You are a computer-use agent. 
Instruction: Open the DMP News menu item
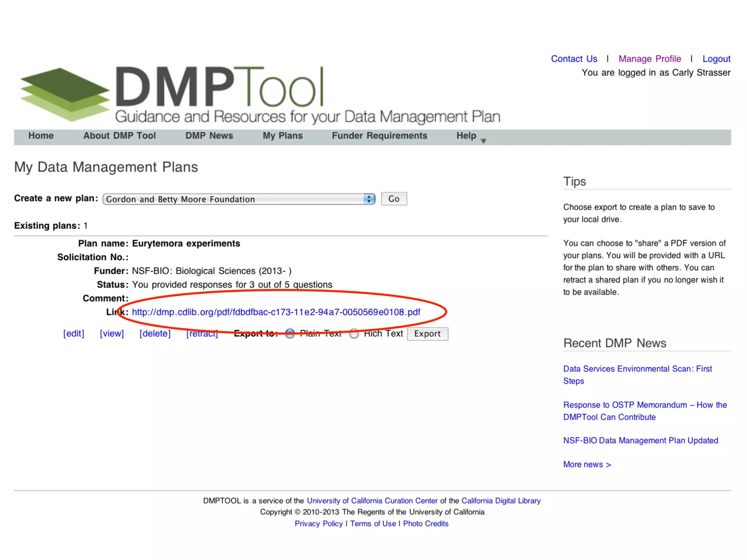(x=209, y=136)
